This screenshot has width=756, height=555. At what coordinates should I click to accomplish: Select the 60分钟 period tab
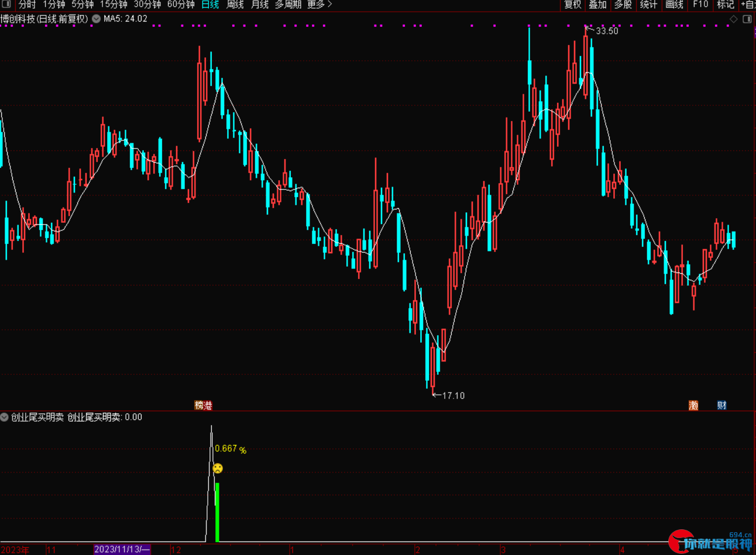click(181, 5)
